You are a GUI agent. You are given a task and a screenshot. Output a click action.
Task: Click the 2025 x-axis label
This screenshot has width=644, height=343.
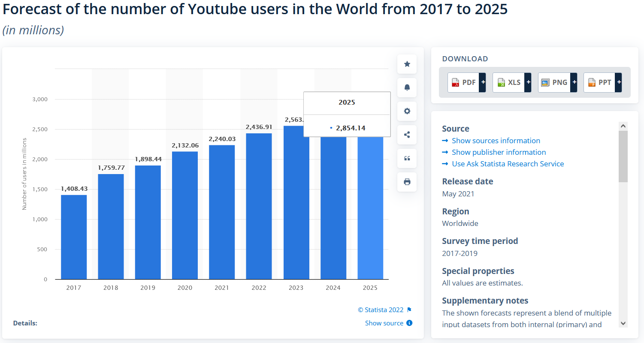[x=370, y=288]
